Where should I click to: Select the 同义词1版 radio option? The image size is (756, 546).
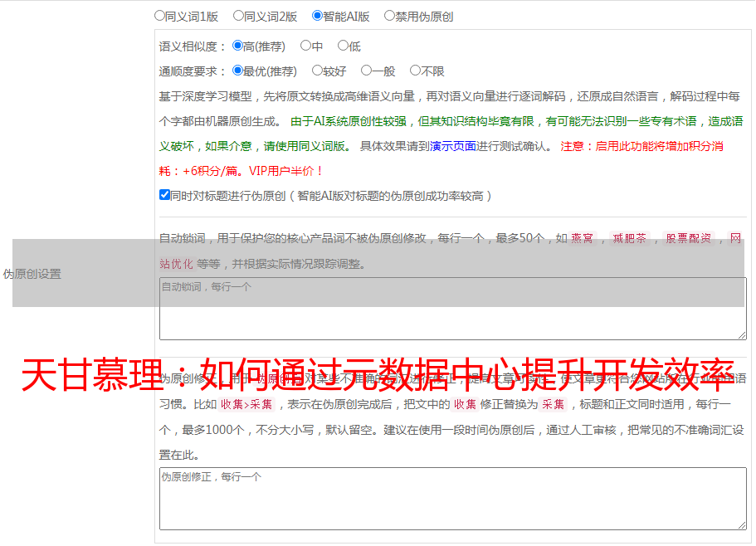pos(159,16)
